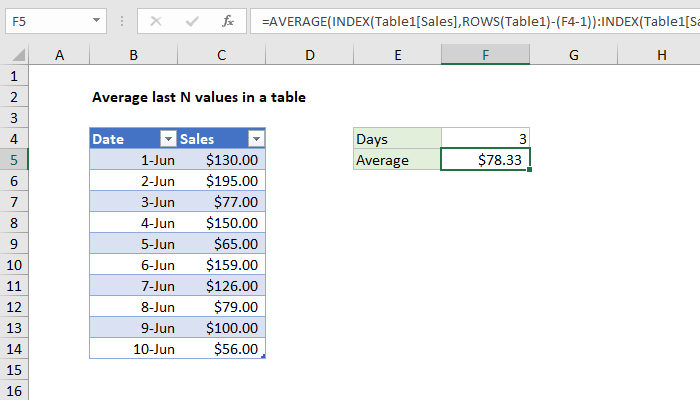700x400 pixels.
Task: Select column F header
Action: 485,57
